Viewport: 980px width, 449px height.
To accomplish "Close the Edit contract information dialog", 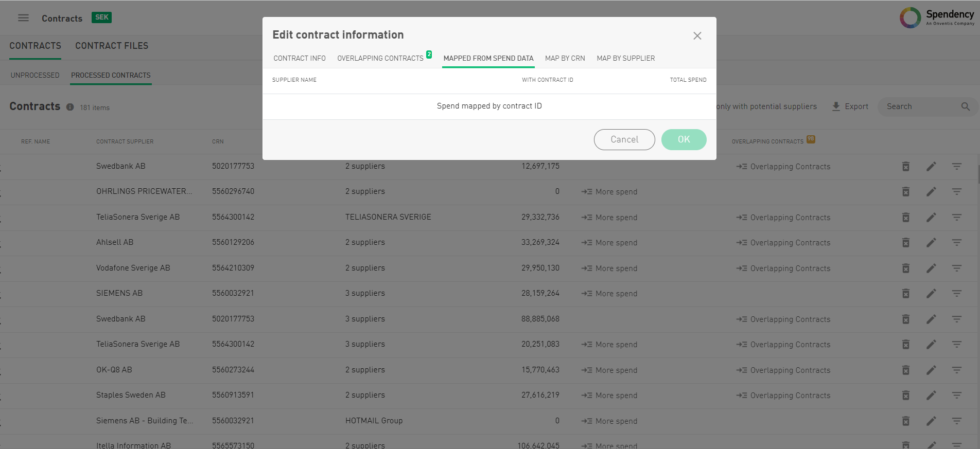I will [697, 36].
